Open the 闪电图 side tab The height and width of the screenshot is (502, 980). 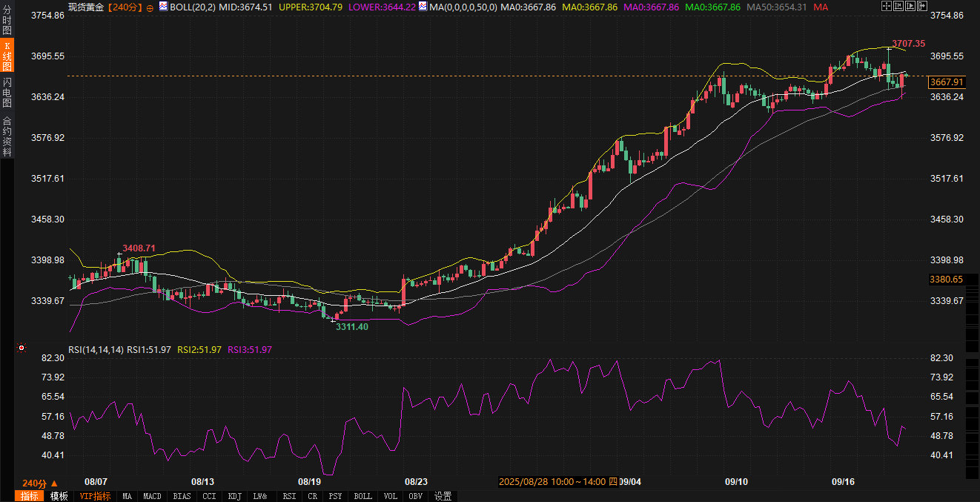point(7,92)
